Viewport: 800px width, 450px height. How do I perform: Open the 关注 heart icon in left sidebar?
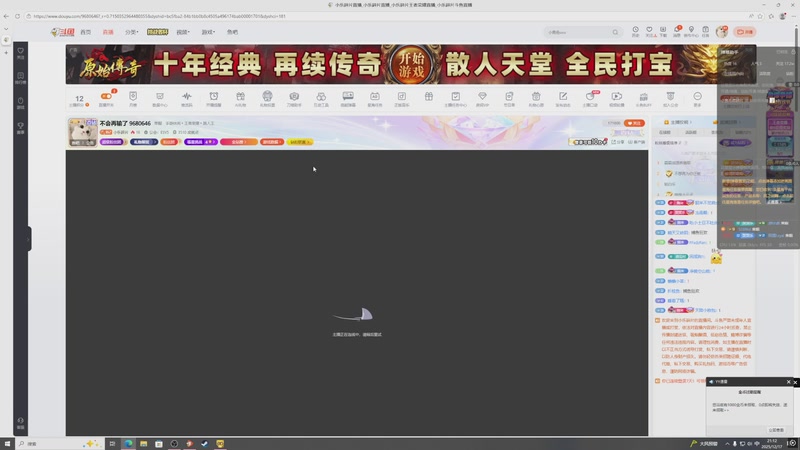tap(20, 53)
